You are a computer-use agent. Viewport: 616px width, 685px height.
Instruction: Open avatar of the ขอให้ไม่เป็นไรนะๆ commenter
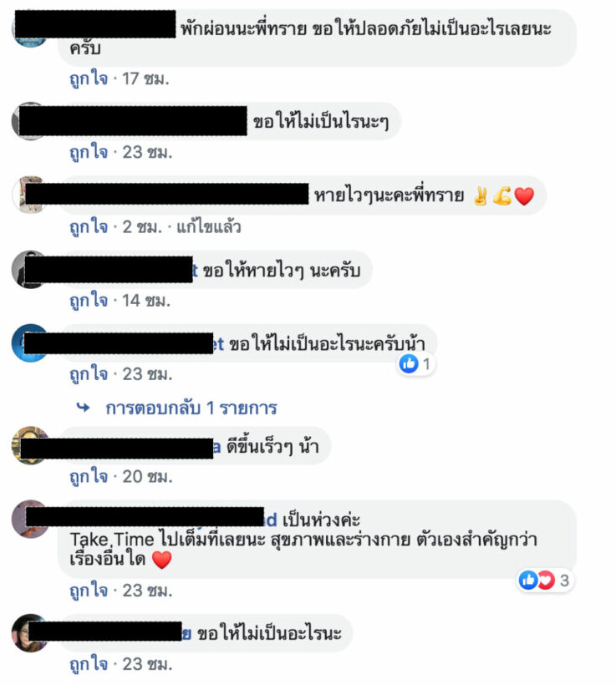click(30, 121)
